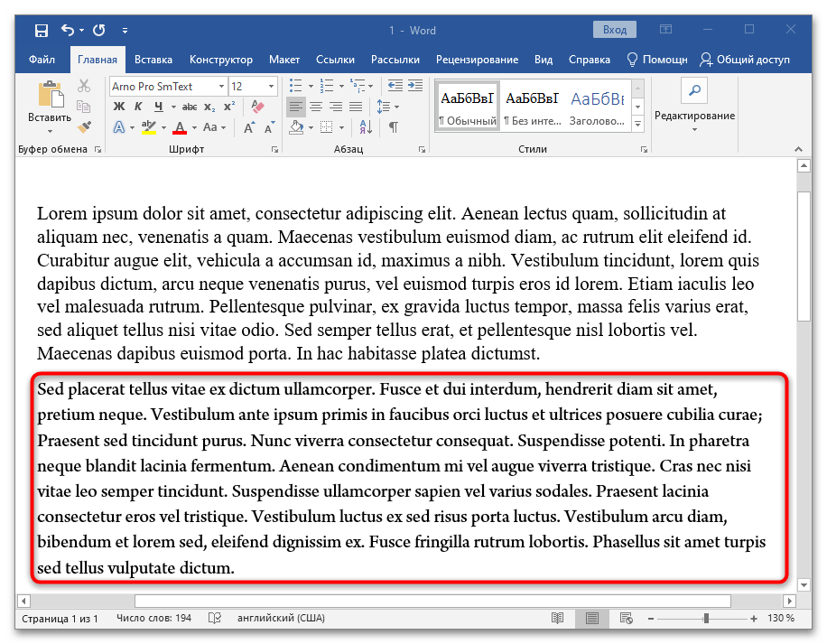The height and width of the screenshot is (644, 827).
Task: Apply multilevel list
Action: (358, 86)
